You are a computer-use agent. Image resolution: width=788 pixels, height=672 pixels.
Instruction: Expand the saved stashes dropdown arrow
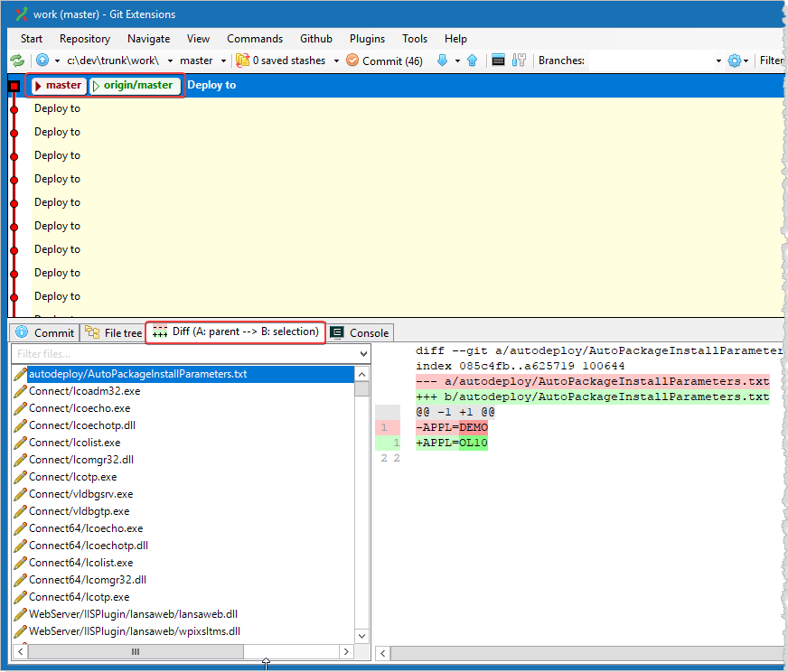click(336, 61)
